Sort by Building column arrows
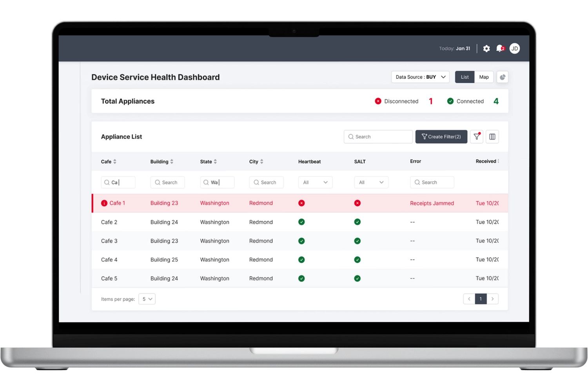The width and height of the screenshot is (588, 392). 172,162
